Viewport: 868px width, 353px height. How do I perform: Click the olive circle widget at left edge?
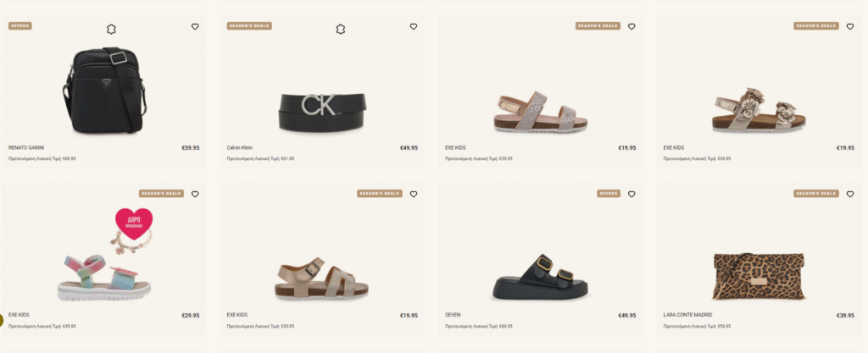1,320
